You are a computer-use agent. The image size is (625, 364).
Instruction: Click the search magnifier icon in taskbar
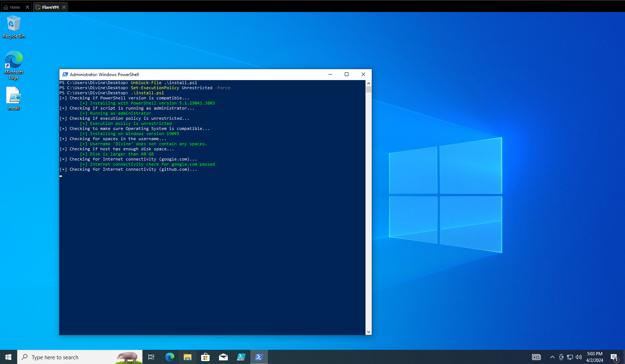[x=25, y=357]
